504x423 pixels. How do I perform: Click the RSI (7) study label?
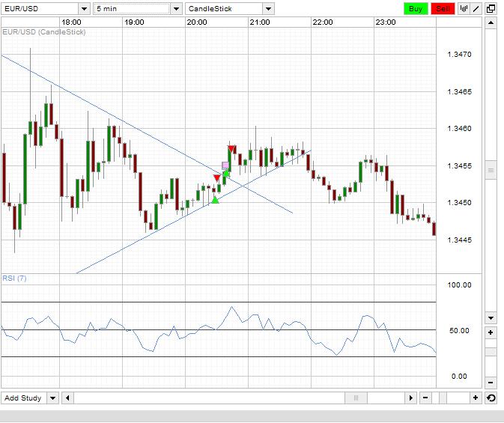(x=14, y=279)
